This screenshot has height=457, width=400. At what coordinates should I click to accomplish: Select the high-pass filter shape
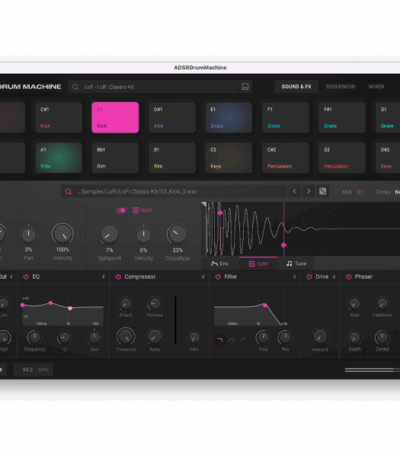coord(243,340)
